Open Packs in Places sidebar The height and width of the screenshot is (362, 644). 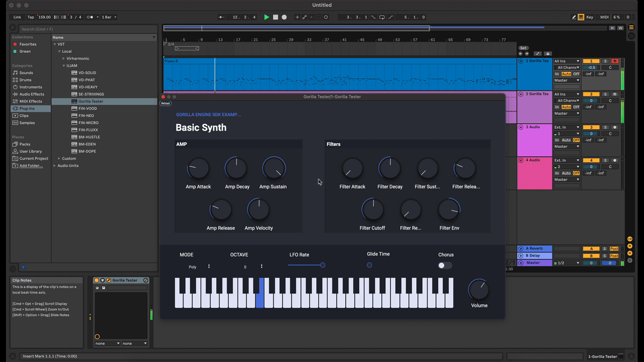(25, 144)
